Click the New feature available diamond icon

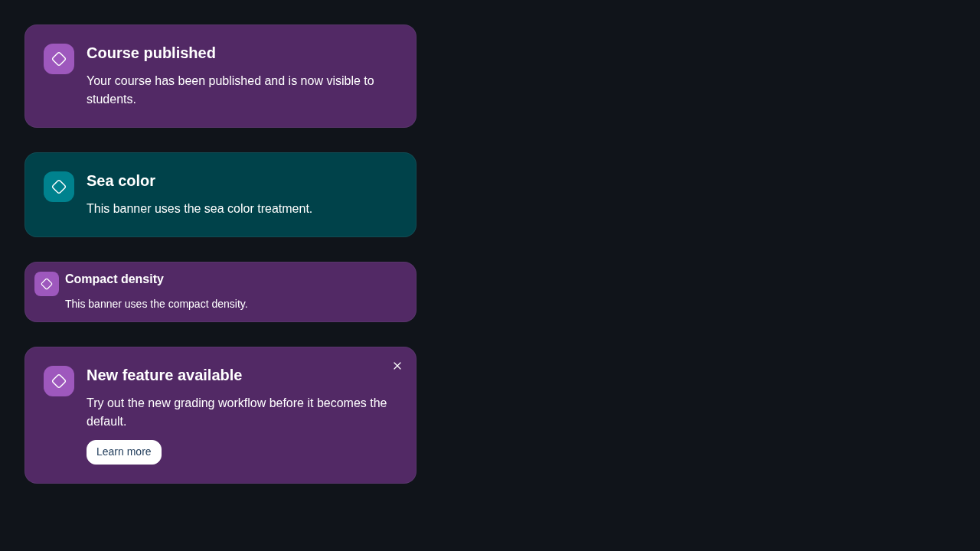(59, 381)
